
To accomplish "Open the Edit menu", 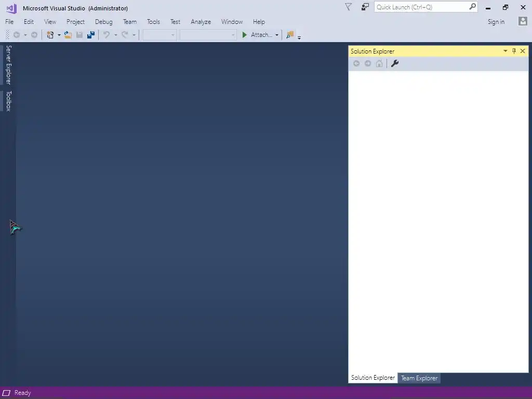I will tap(29, 22).
